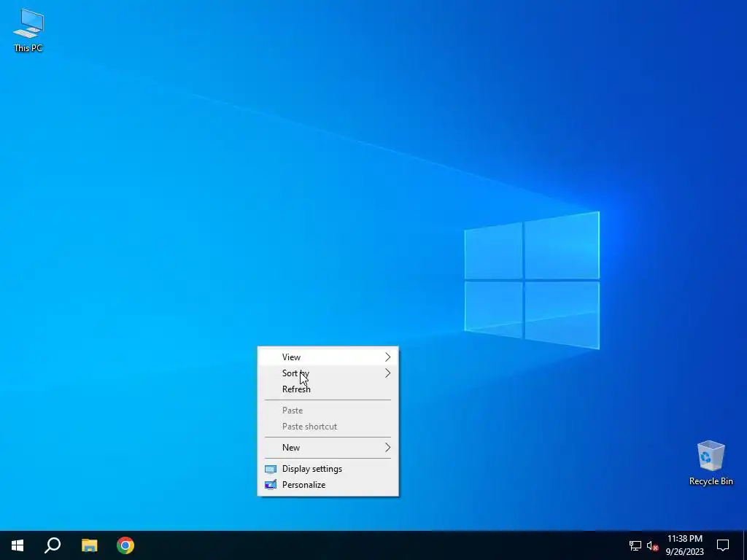Open the View submenu in context menu

328,357
